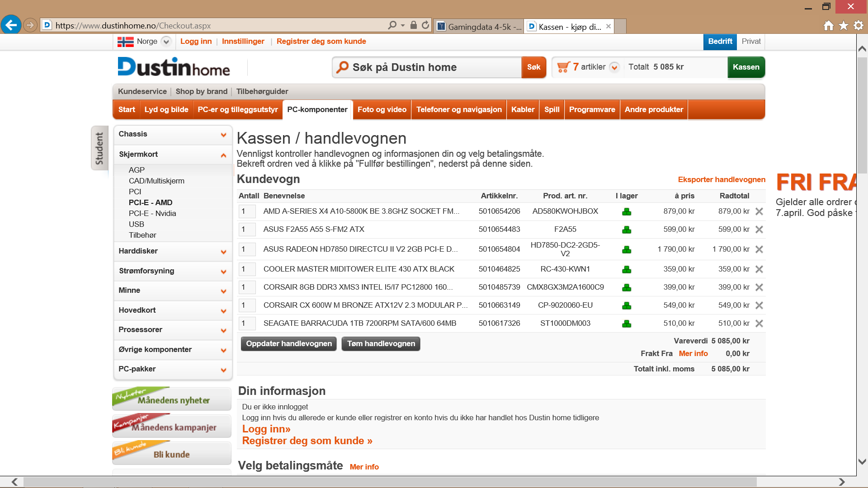Click the green Kassen button
This screenshot has width=868, height=488.
[746, 67]
